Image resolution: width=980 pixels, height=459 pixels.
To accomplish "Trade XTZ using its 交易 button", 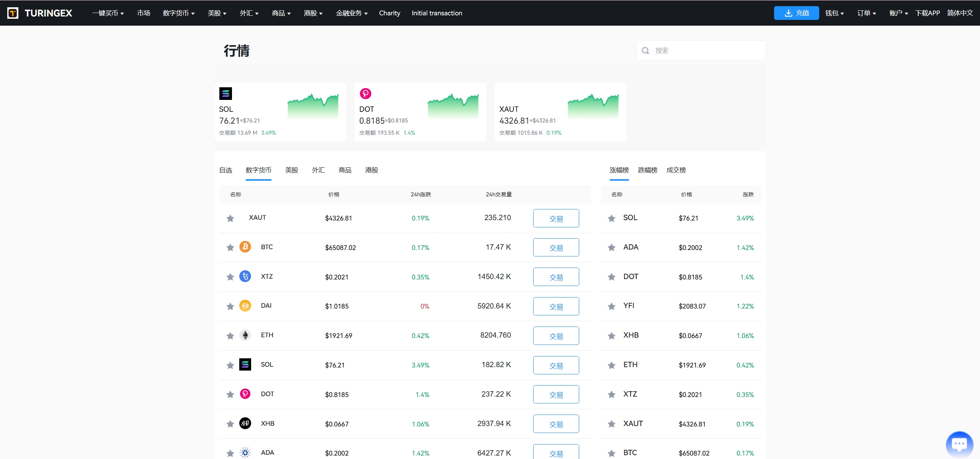I will click(x=556, y=277).
